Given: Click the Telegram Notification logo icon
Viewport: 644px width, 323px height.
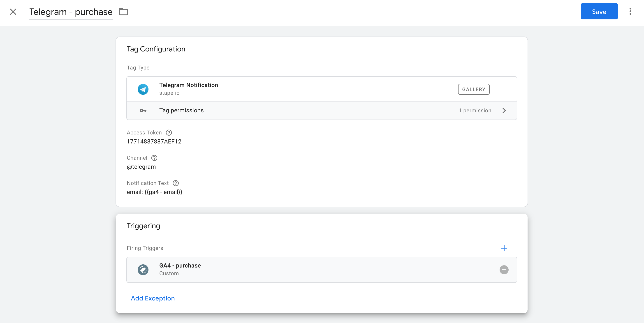Looking at the screenshot, I should pyautogui.click(x=143, y=89).
